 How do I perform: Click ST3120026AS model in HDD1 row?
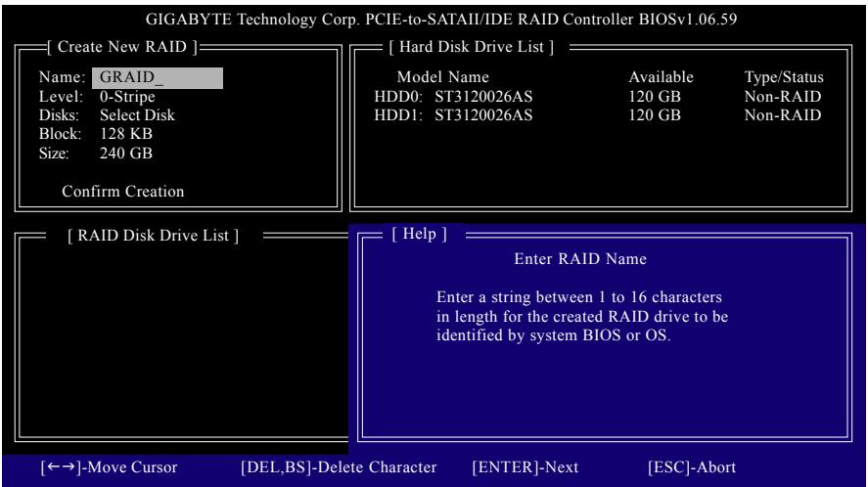point(483,115)
